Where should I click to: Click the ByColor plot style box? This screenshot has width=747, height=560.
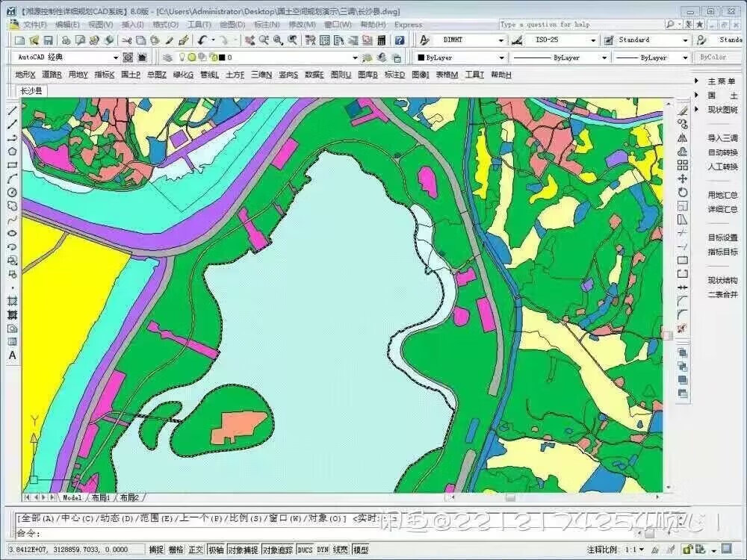pyautogui.click(x=713, y=57)
